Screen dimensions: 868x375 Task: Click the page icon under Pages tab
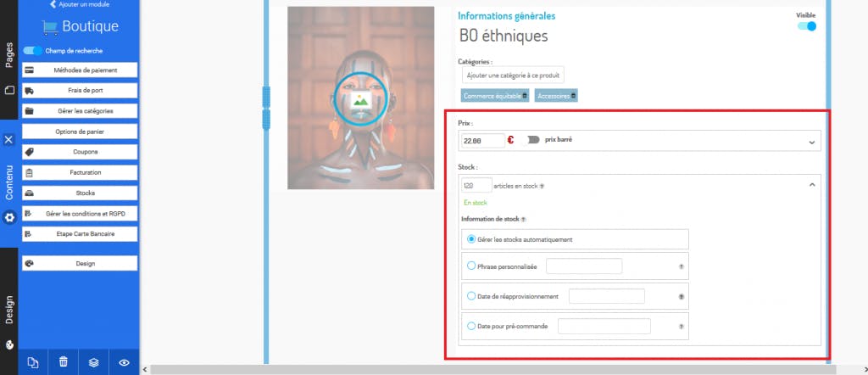8,90
